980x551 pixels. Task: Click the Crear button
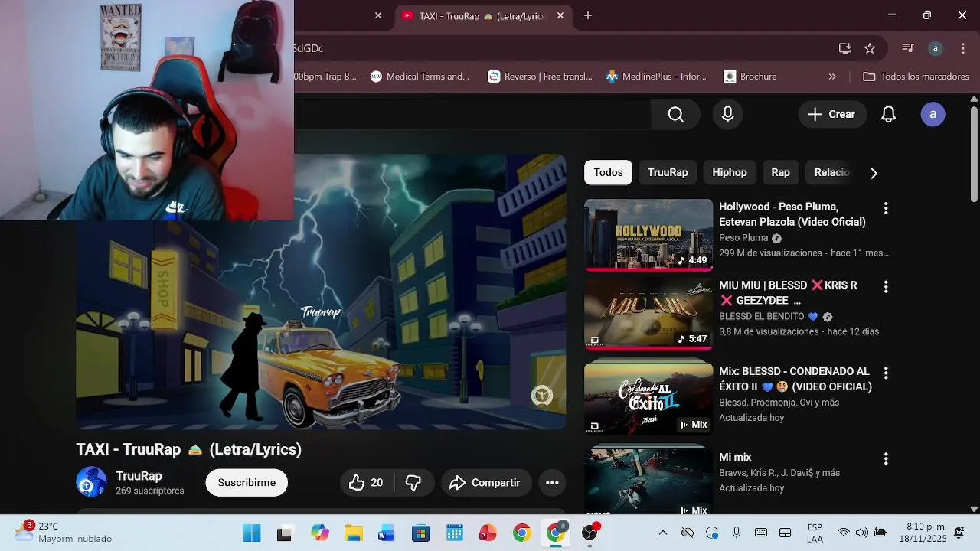(x=832, y=114)
